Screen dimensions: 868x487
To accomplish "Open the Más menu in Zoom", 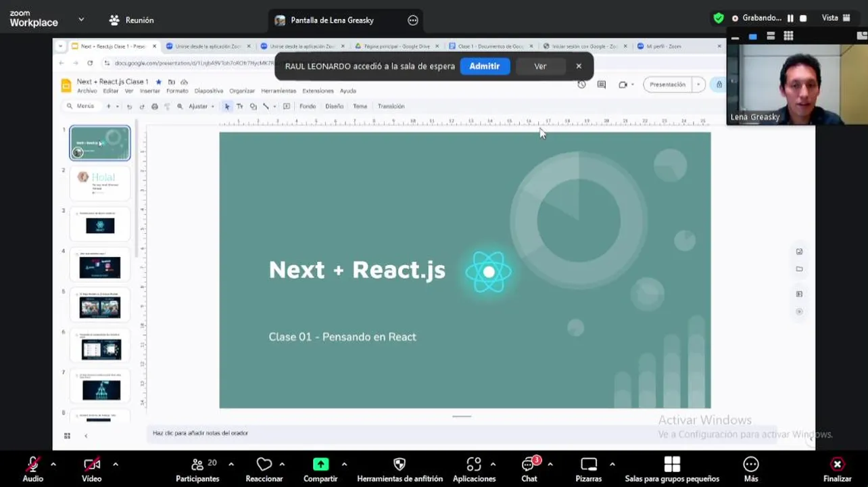I will click(751, 469).
